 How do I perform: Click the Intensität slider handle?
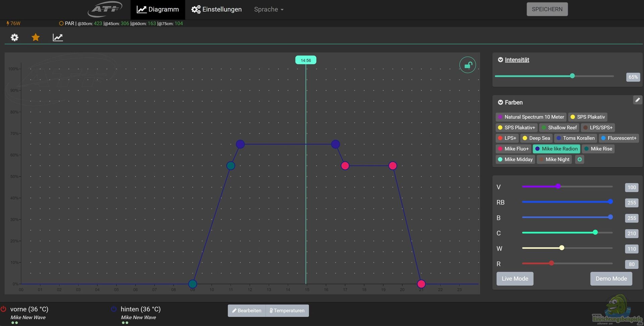pos(572,76)
